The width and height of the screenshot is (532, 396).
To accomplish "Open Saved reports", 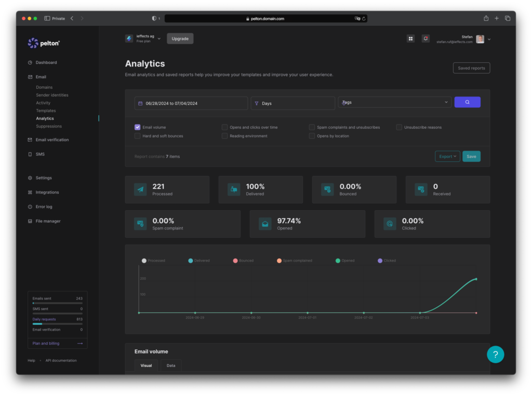I will (x=471, y=68).
